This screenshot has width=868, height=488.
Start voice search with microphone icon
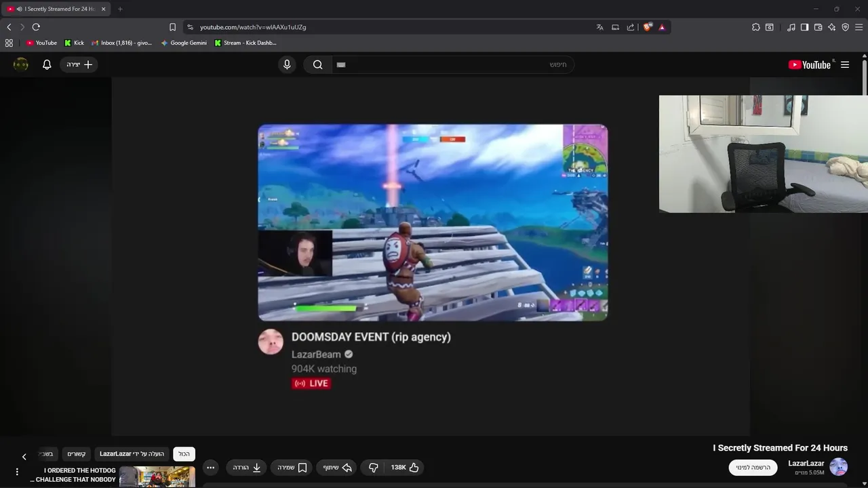287,64
